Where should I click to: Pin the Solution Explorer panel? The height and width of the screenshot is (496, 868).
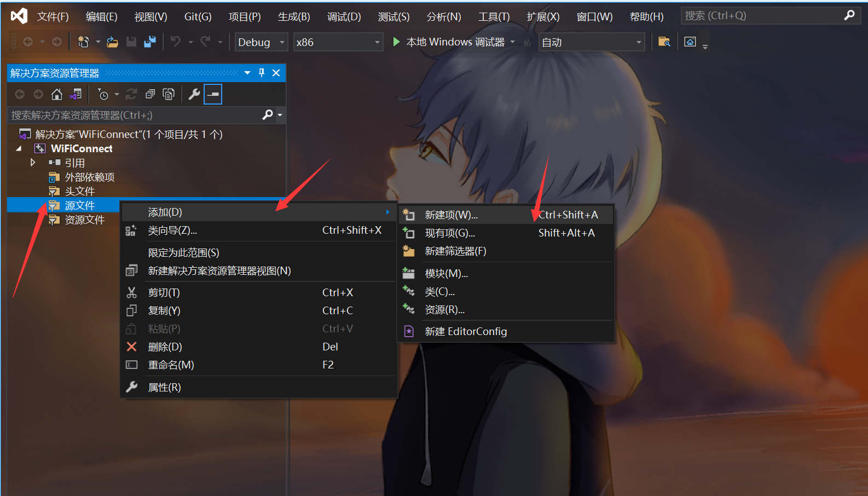pos(262,73)
